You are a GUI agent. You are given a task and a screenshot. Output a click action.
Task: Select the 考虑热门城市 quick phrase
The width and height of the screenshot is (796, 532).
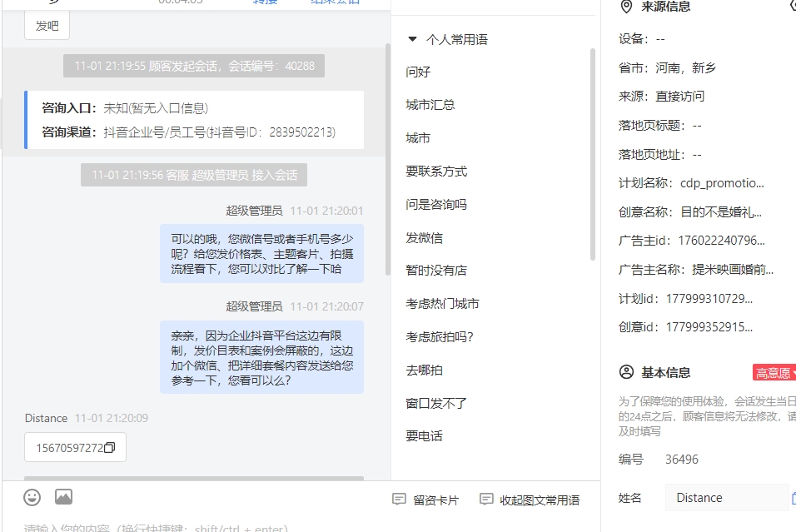(442, 304)
